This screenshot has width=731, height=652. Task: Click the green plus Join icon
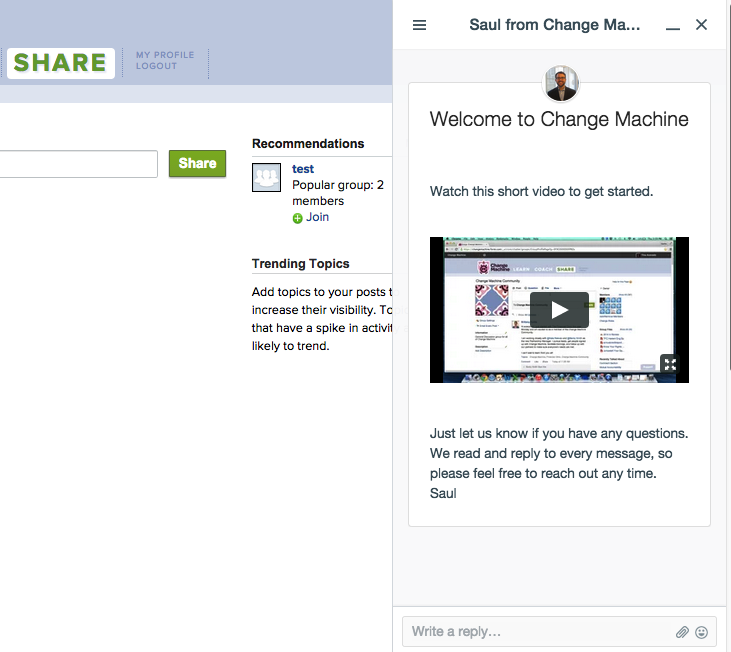297,218
